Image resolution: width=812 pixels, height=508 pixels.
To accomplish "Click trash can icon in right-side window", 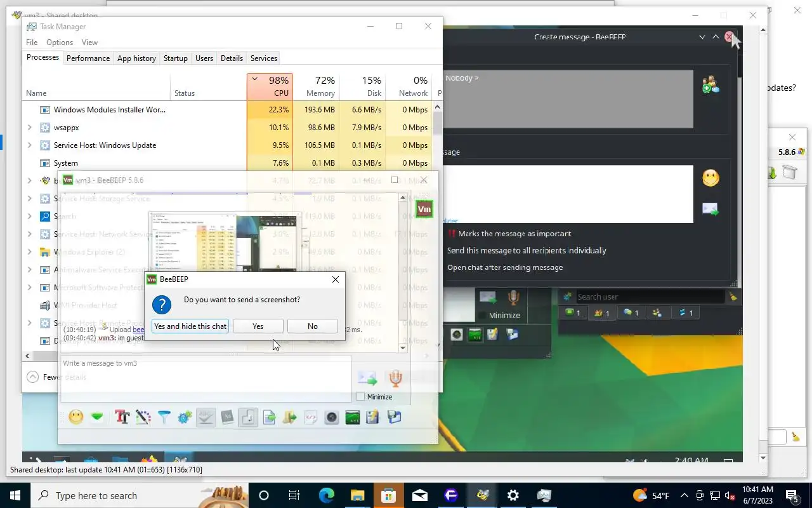I will pos(789,172).
